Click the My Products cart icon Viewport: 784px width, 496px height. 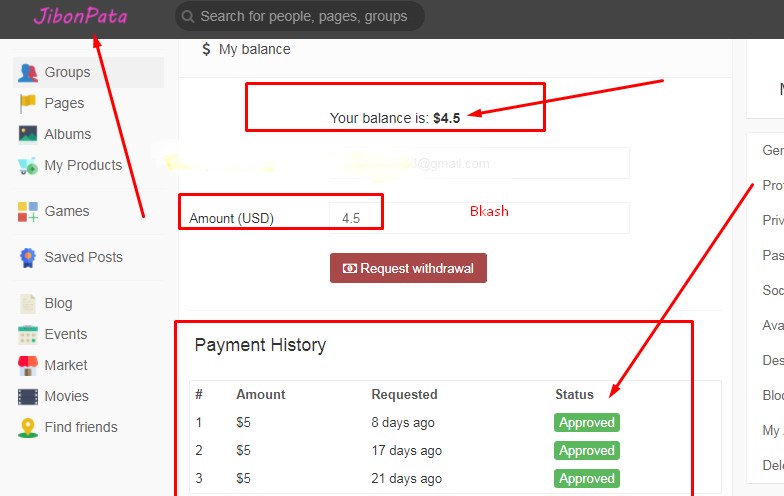coord(28,165)
